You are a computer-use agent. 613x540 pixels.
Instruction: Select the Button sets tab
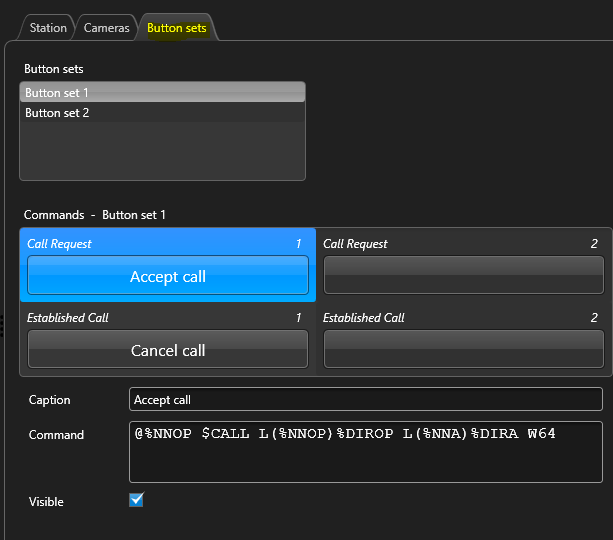click(177, 28)
